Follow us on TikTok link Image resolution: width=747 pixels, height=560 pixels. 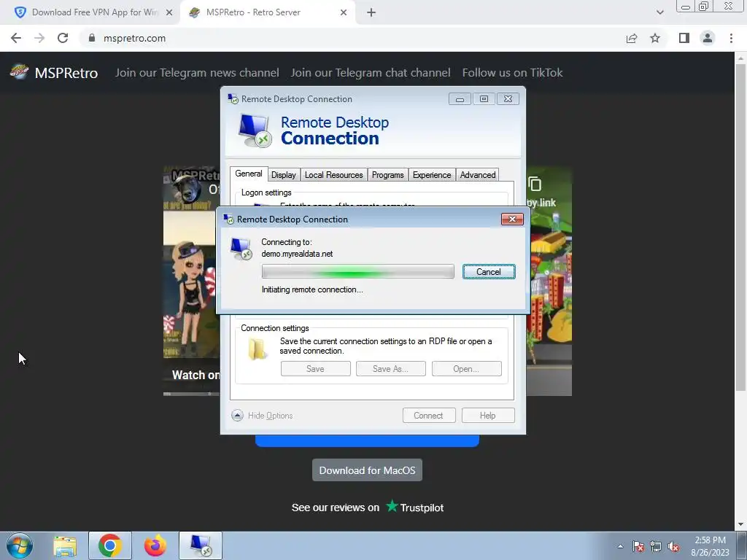[512, 72]
